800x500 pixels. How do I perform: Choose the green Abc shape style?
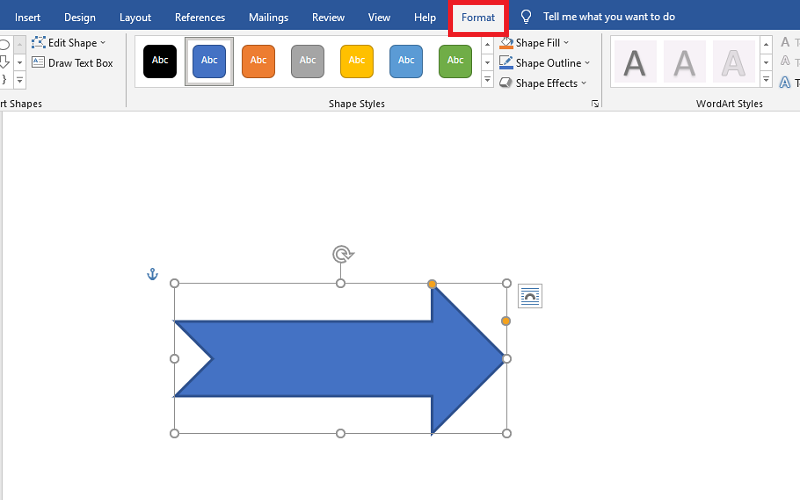pyautogui.click(x=455, y=61)
